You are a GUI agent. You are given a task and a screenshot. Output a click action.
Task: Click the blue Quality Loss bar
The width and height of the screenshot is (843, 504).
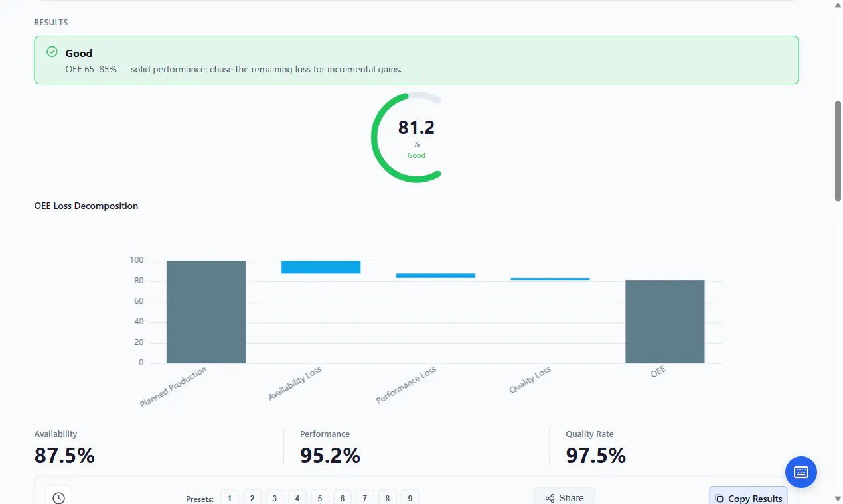click(x=550, y=279)
